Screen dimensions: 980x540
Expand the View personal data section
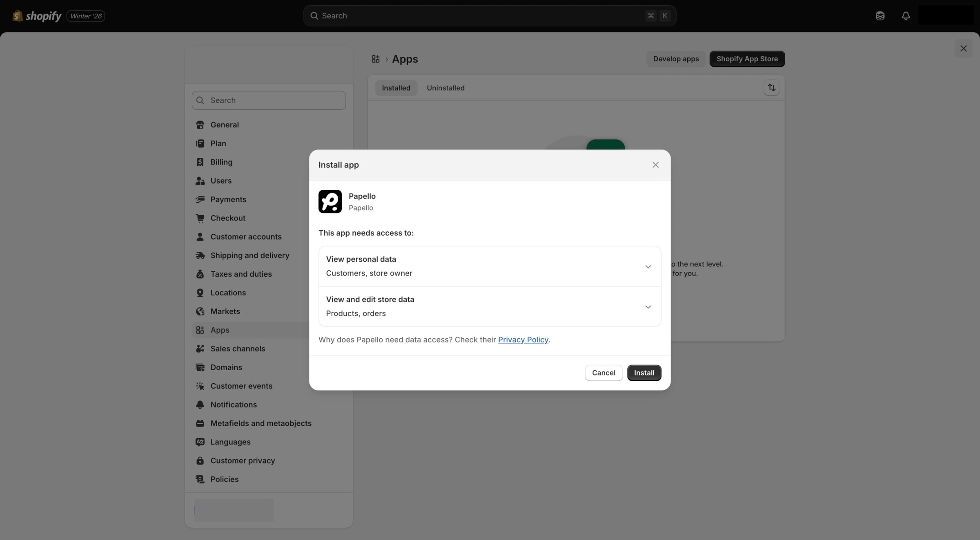[648, 266]
